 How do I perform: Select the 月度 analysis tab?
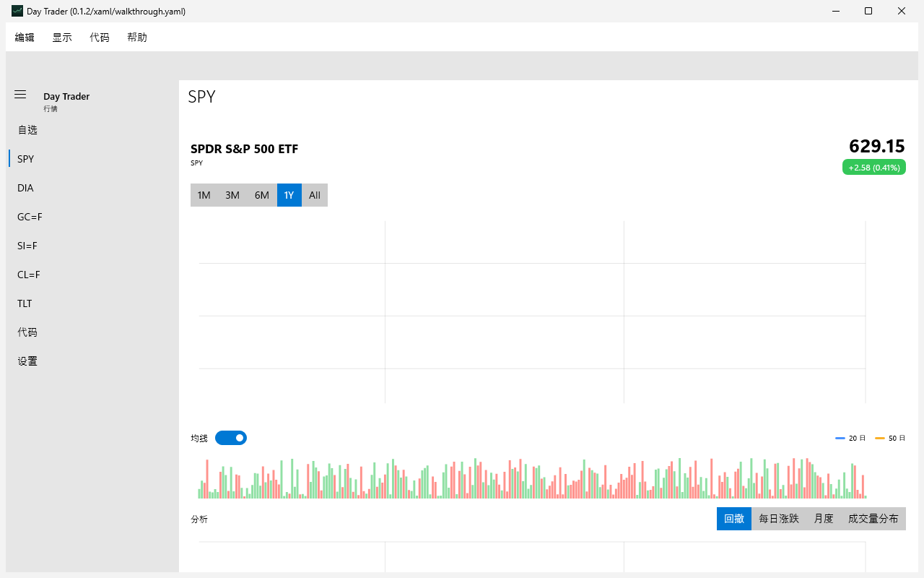click(824, 519)
